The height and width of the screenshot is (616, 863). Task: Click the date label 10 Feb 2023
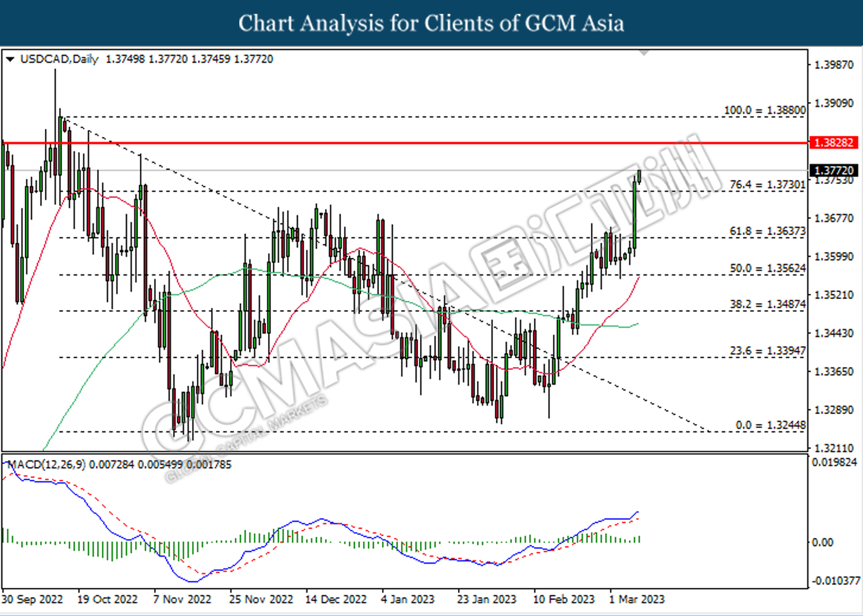(x=564, y=599)
